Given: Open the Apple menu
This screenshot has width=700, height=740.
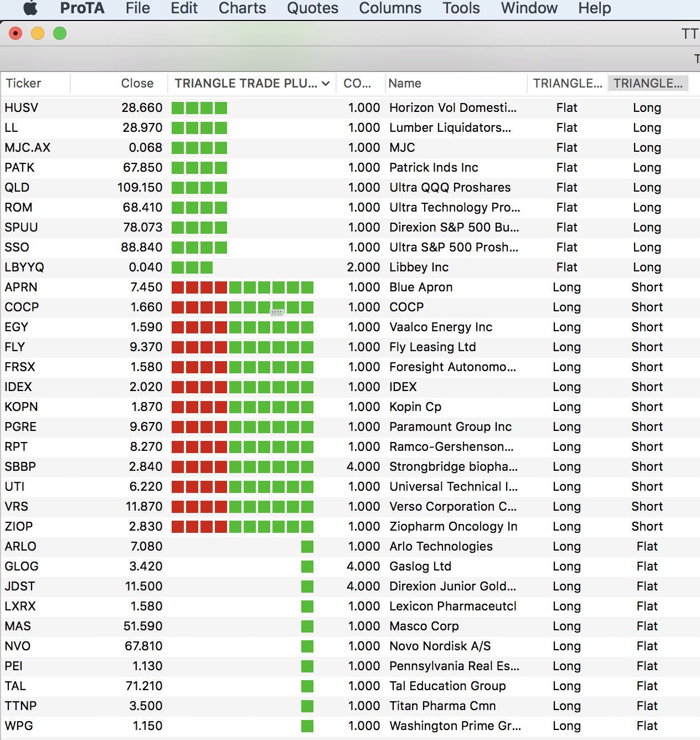Looking at the screenshot, I should (x=30, y=8).
